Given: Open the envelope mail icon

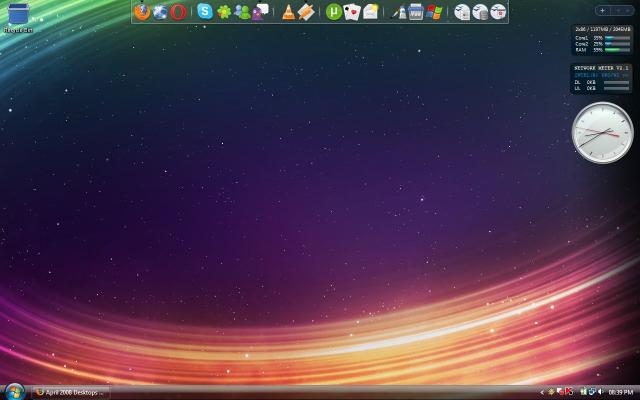Looking at the screenshot, I should [x=371, y=12].
